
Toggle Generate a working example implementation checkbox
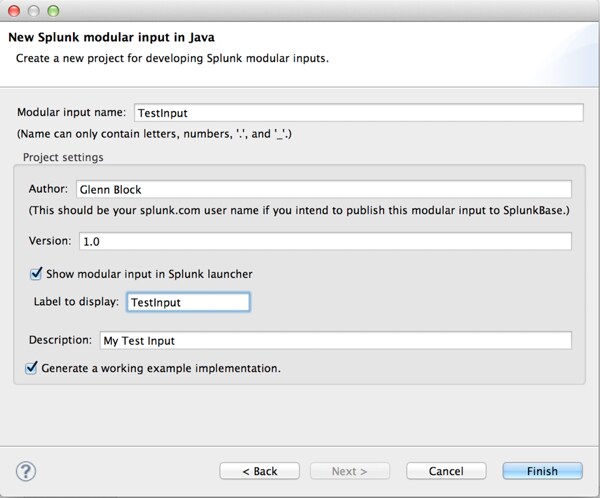[x=31, y=368]
